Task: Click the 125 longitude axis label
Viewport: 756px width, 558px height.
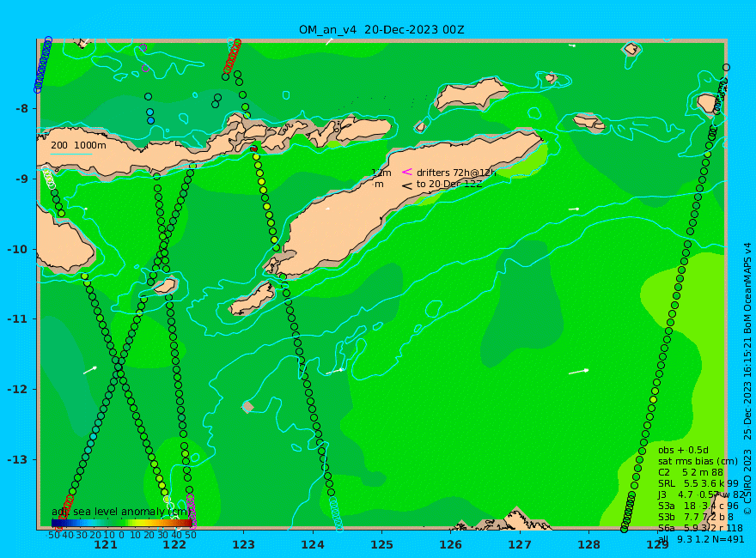Action: point(381,545)
